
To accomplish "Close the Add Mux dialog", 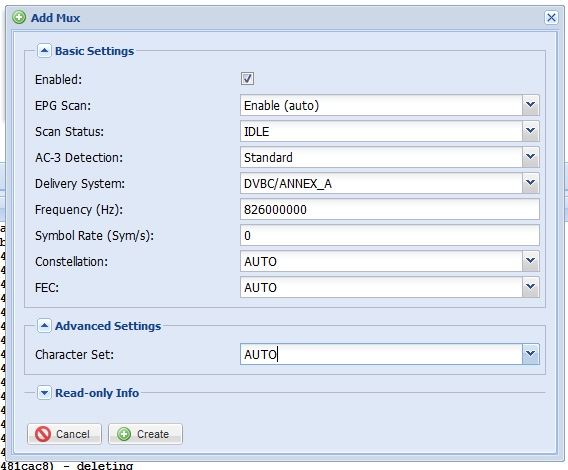I will (551, 17).
